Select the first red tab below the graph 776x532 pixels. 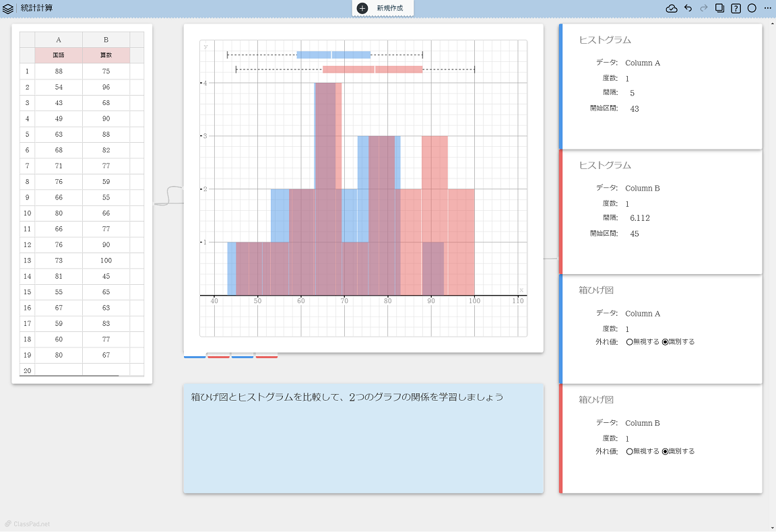click(x=218, y=356)
